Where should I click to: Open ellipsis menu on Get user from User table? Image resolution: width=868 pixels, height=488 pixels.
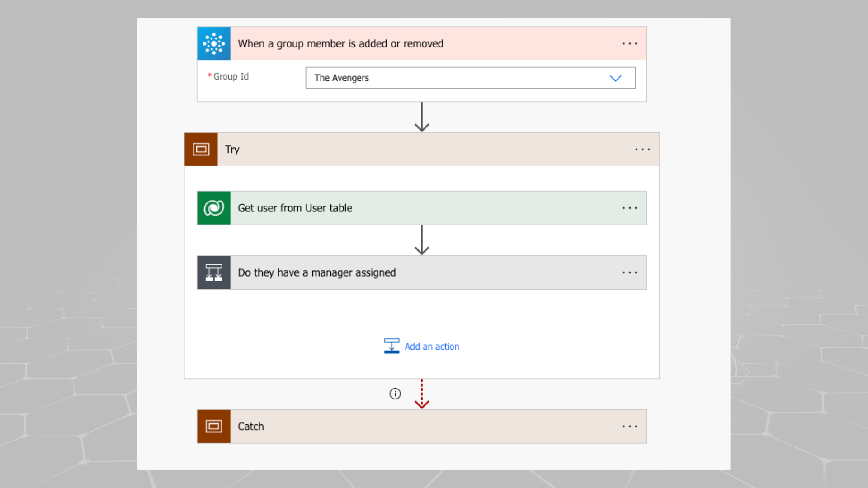(630, 208)
